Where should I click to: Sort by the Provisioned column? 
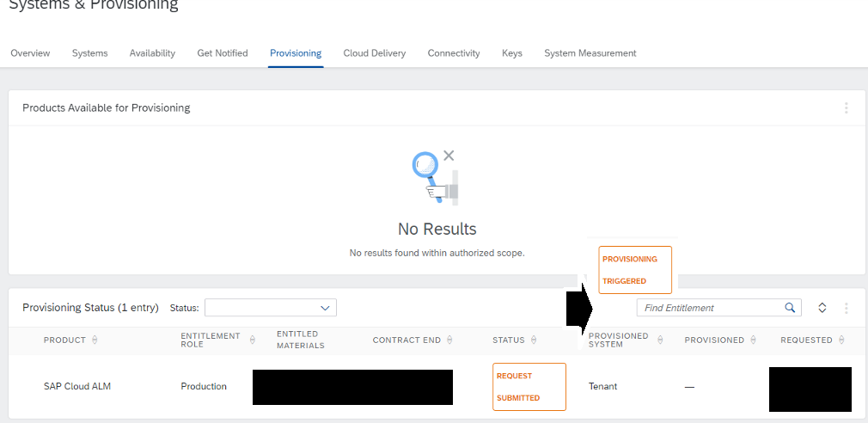(754, 340)
